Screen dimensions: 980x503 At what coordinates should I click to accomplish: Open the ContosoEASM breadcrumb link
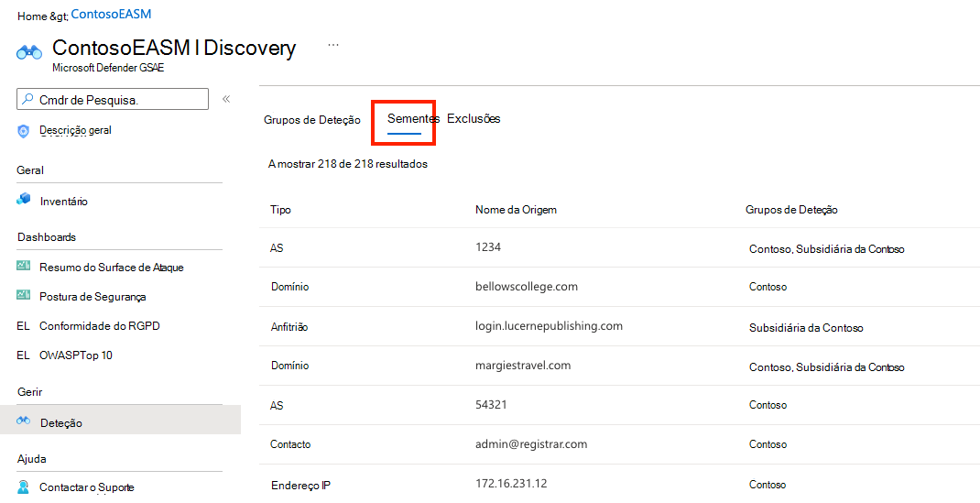coord(111,14)
